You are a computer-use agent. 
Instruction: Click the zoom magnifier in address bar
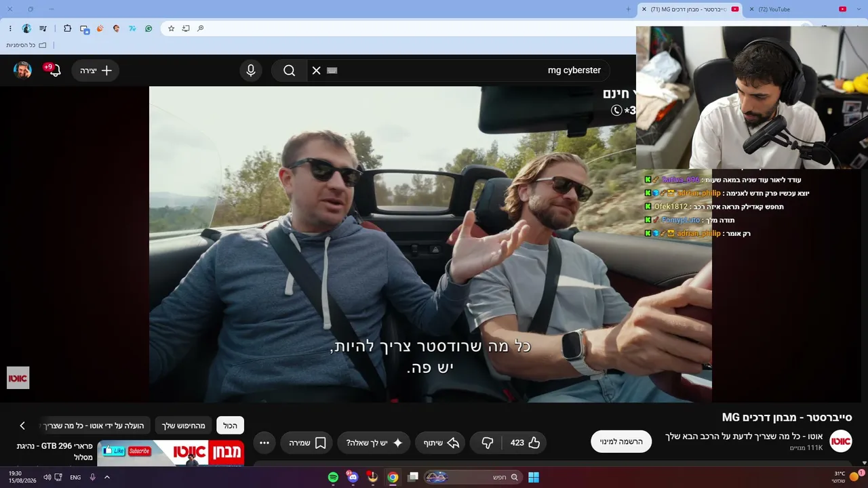pyautogui.click(x=201, y=28)
